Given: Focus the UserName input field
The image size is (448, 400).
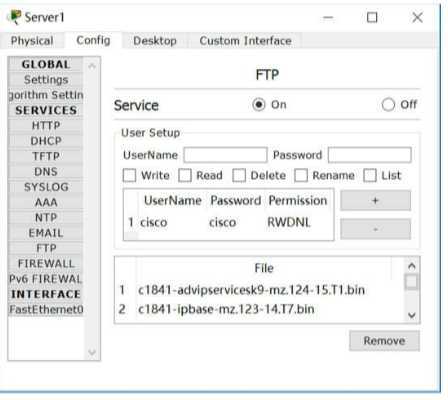Looking at the screenshot, I should pos(225,155).
